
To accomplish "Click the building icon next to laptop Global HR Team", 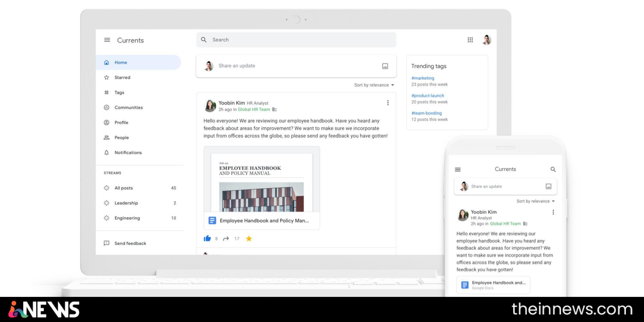I will 274,109.
